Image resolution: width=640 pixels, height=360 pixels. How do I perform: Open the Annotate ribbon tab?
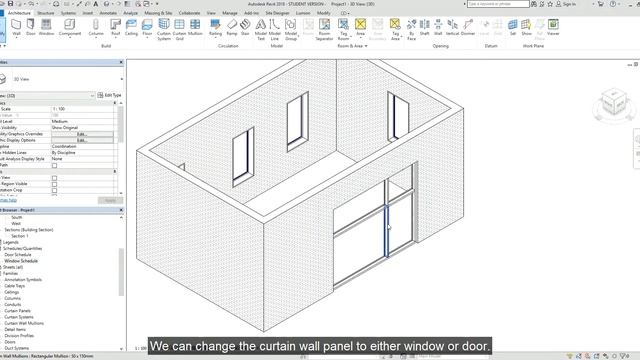pyautogui.click(x=108, y=13)
